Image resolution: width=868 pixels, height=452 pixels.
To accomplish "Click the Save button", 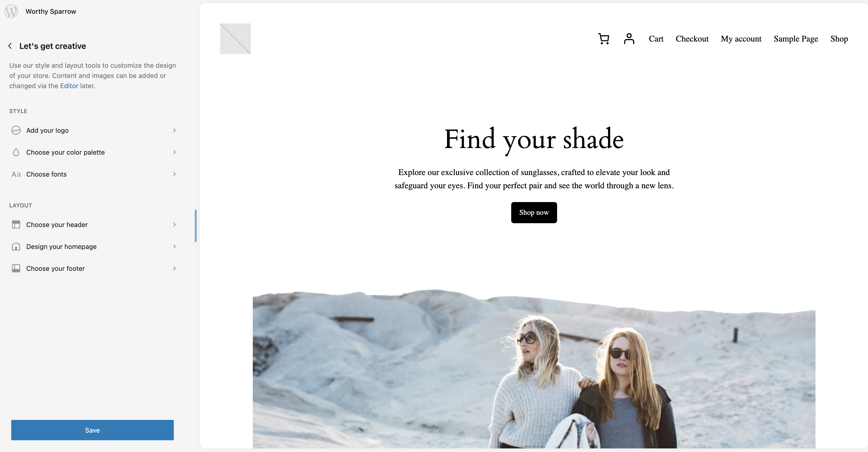I will (x=92, y=430).
